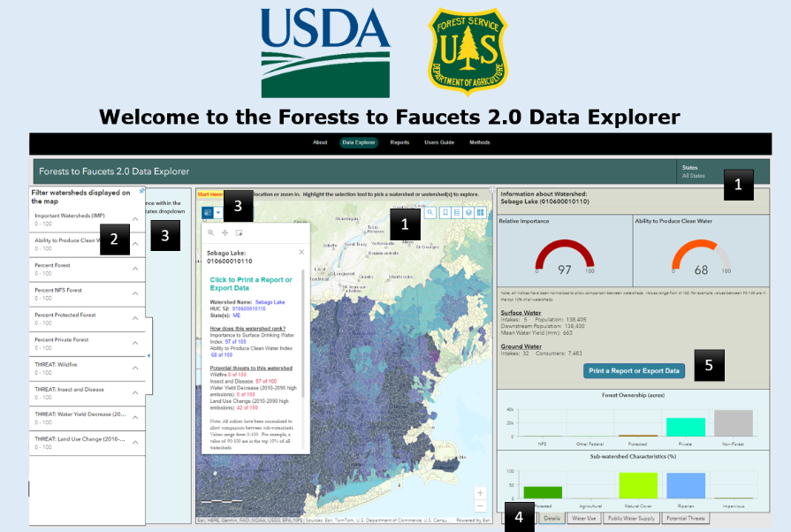Open the map layers widget
The image size is (791, 532).
[468, 213]
